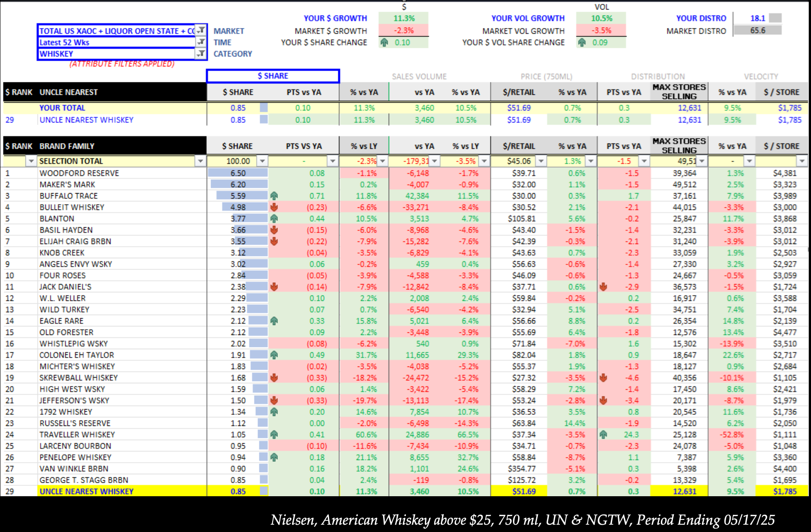Click the WOODFORD RESERVE 6.50 share data bar
The height and width of the screenshot is (532, 811).
tap(238, 173)
